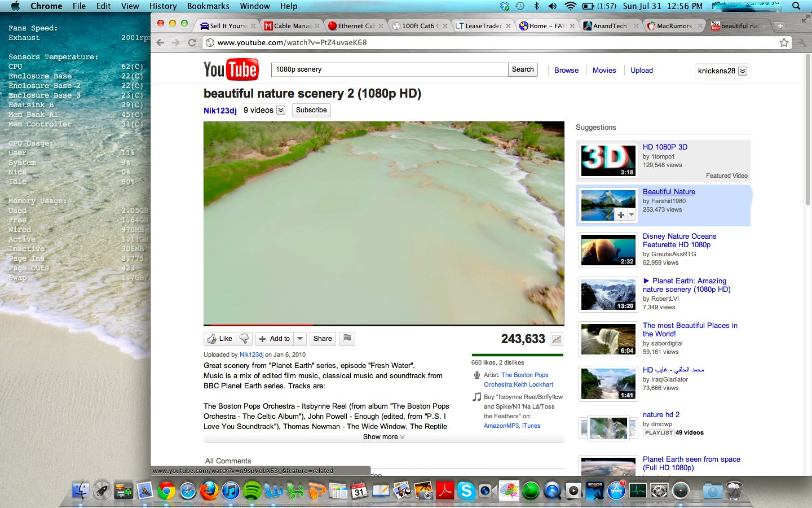The width and height of the screenshot is (812, 508).
Task: Open Finder from the Dock
Action: pos(81,491)
